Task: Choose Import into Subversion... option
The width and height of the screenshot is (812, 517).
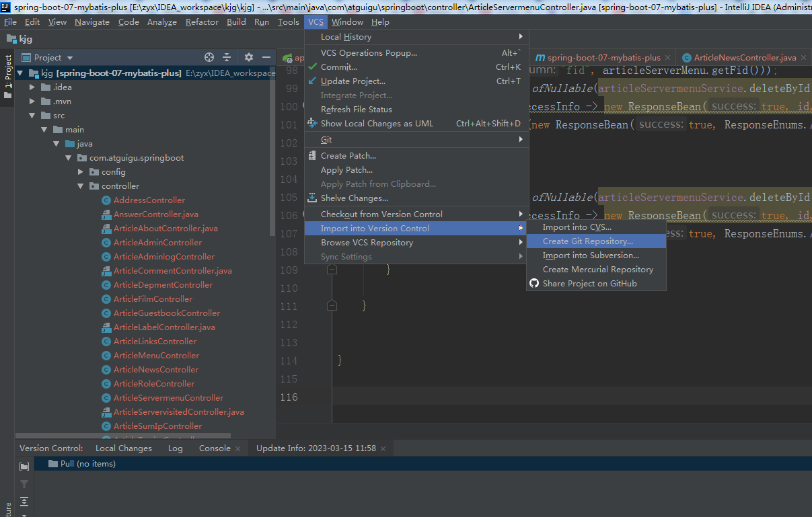Action: 596,255
